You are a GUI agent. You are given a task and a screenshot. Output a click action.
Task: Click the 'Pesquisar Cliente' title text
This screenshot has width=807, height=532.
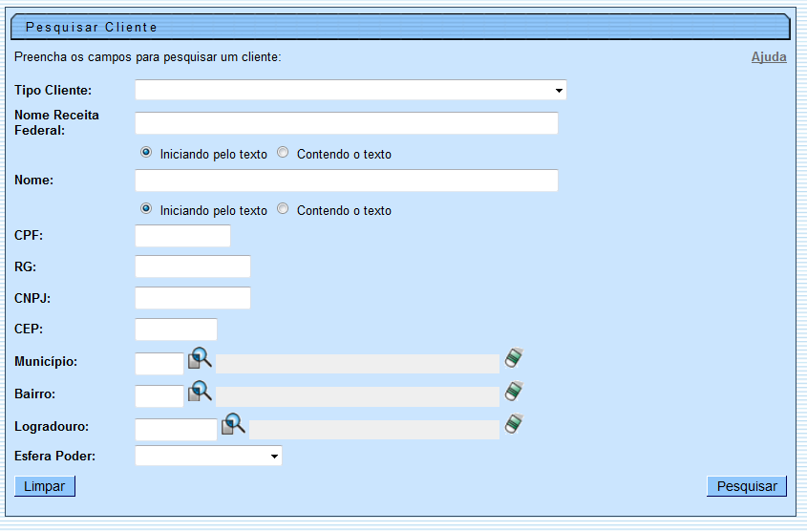click(x=92, y=28)
